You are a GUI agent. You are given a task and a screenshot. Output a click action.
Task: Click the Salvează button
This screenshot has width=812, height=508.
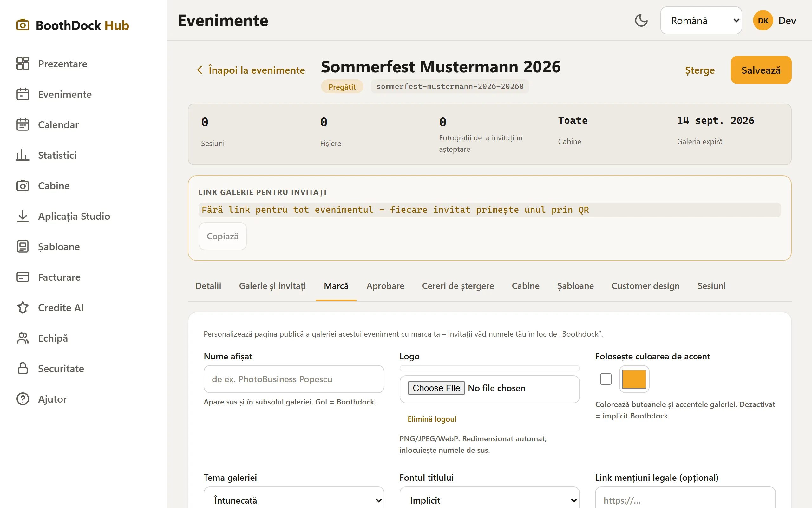tap(761, 70)
